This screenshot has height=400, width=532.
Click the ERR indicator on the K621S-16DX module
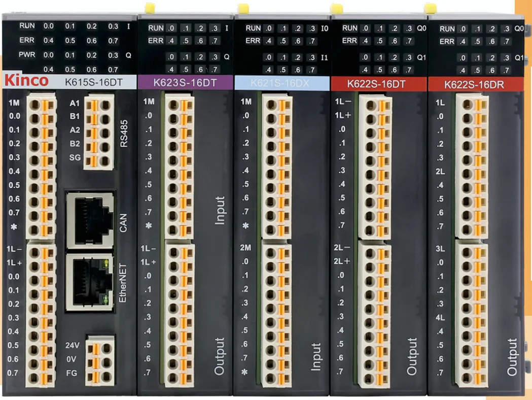pos(253,41)
